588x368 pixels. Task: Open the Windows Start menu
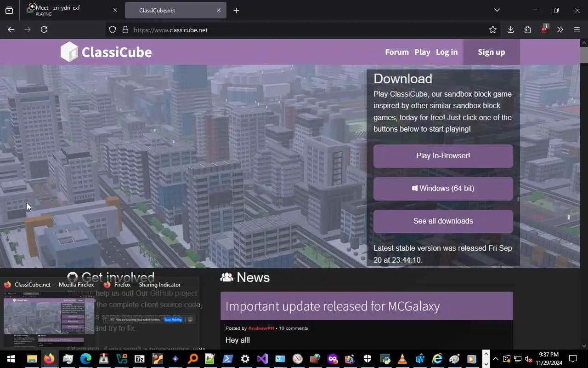coord(11,359)
